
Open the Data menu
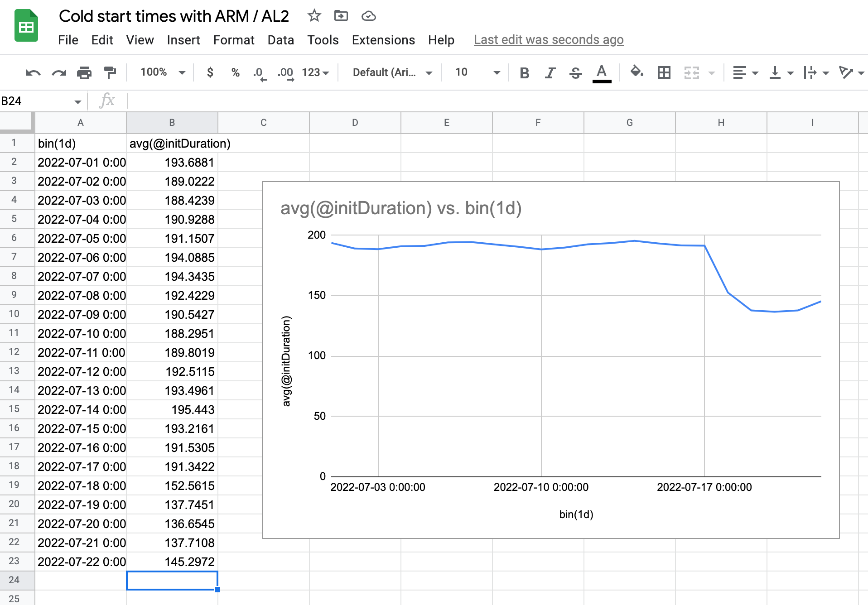click(x=280, y=40)
